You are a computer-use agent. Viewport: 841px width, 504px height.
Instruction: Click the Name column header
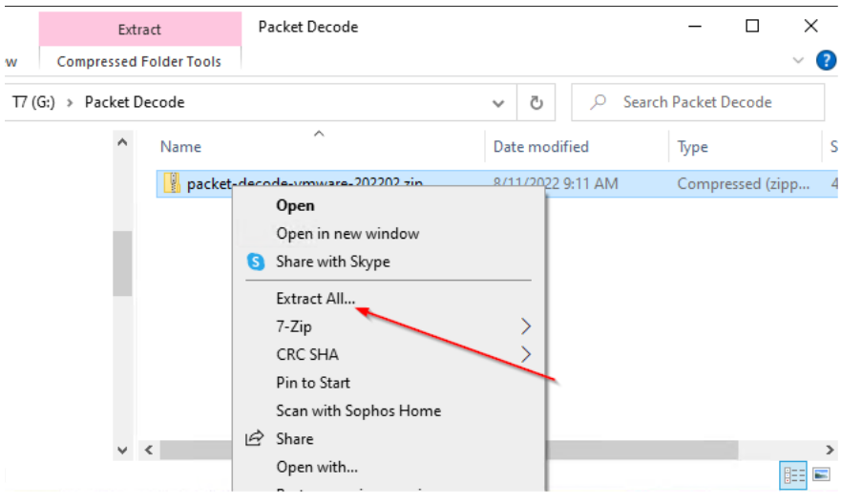coord(181,147)
